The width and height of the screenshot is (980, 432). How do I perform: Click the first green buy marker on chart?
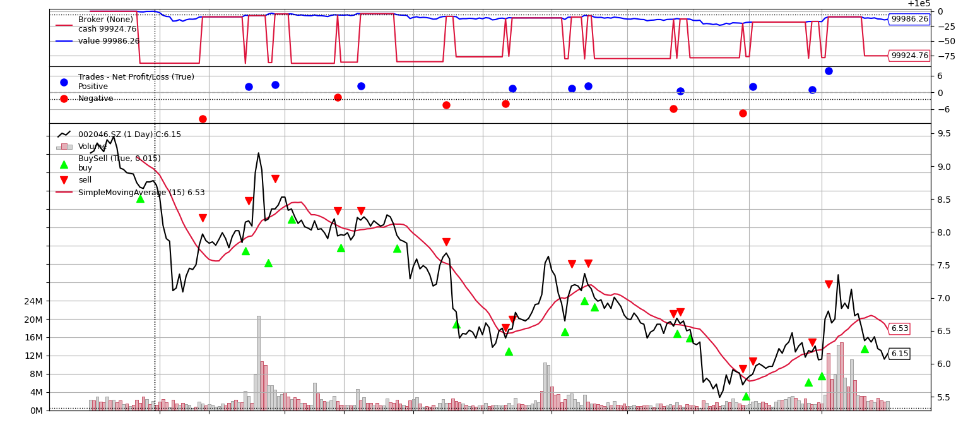[140, 198]
